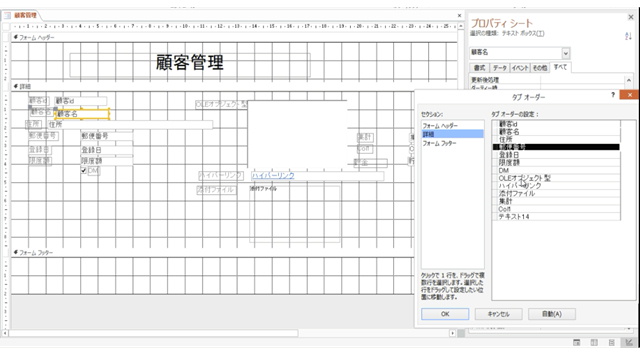
Task: Open help from the タブ オーダー dialog question mark
Action: (613, 95)
